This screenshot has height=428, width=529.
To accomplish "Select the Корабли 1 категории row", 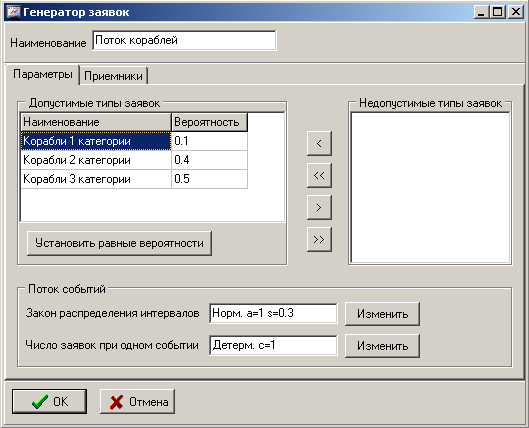I will (134, 141).
